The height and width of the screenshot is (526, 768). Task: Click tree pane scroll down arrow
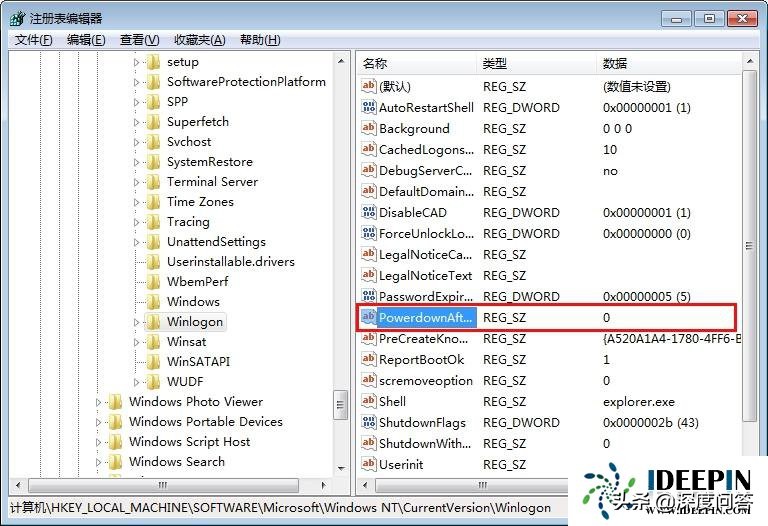click(341, 469)
